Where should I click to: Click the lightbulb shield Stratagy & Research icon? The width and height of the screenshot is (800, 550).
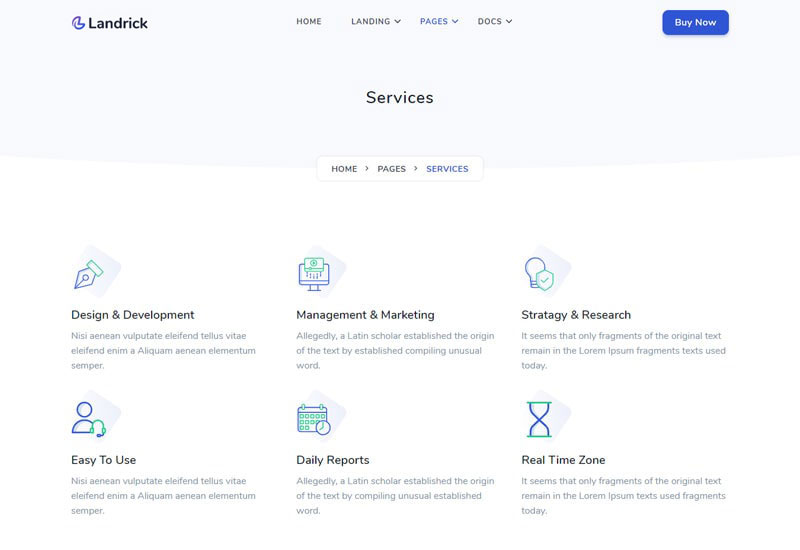point(539,274)
